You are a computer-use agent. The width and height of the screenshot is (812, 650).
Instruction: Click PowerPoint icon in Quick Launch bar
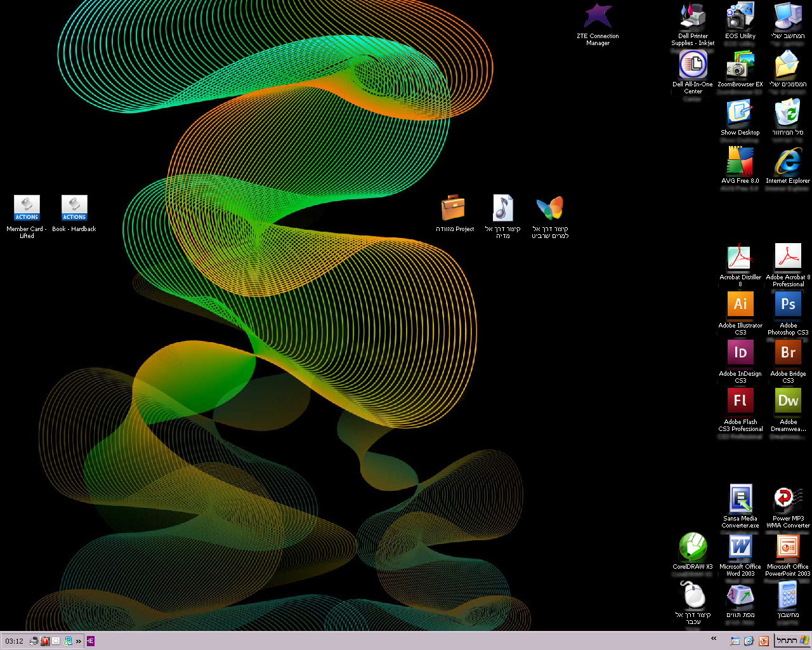point(763,641)
